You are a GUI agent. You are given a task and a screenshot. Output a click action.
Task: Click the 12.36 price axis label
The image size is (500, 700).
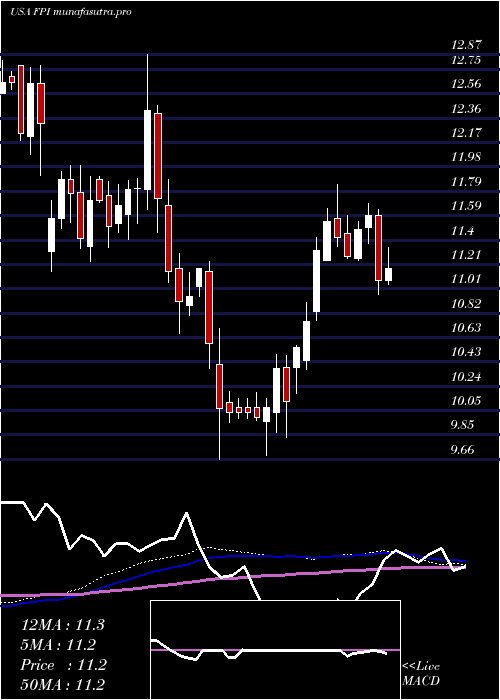click(467, 108)
